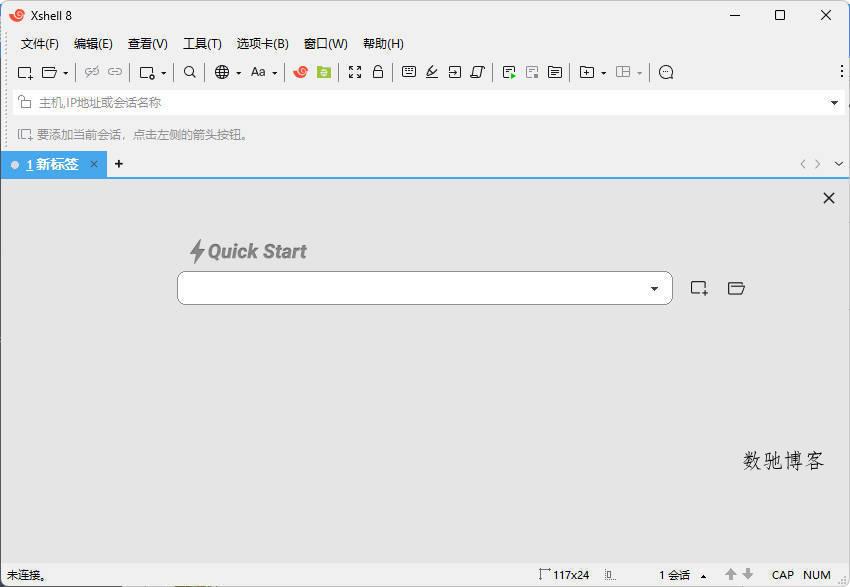Launch the red Xshell swirl icon in toolbar

point(300,72)
